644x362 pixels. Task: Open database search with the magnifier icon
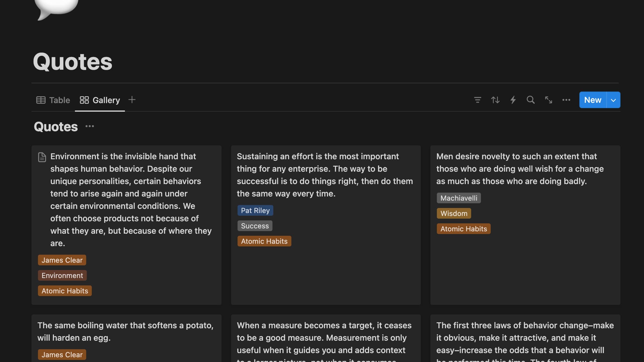coord(531,100)
